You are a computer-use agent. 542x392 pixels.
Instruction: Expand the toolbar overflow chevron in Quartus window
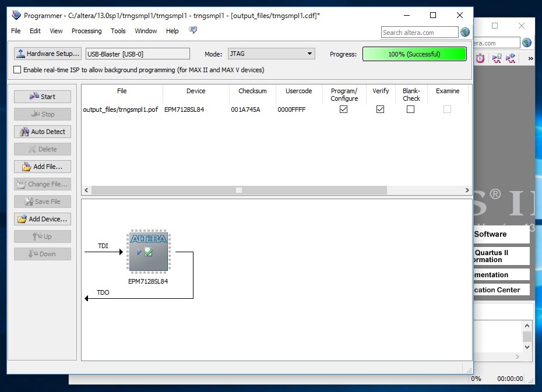[530, 58]
